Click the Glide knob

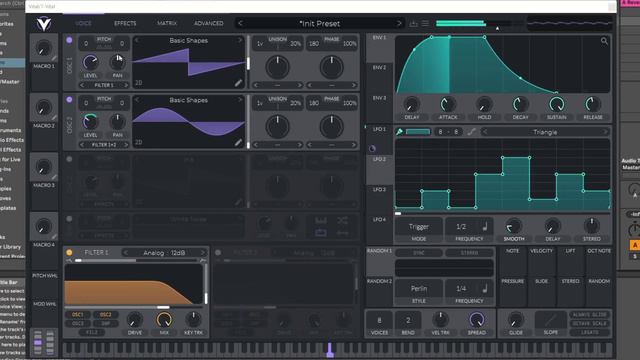tap(516, 320)
